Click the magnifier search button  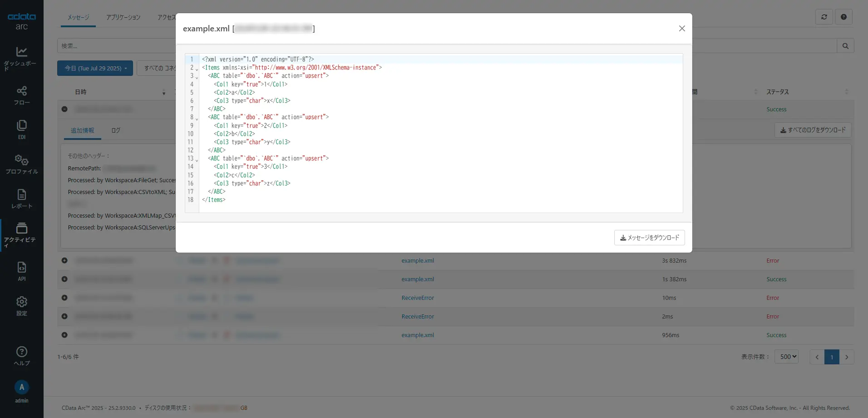(845, 46)
